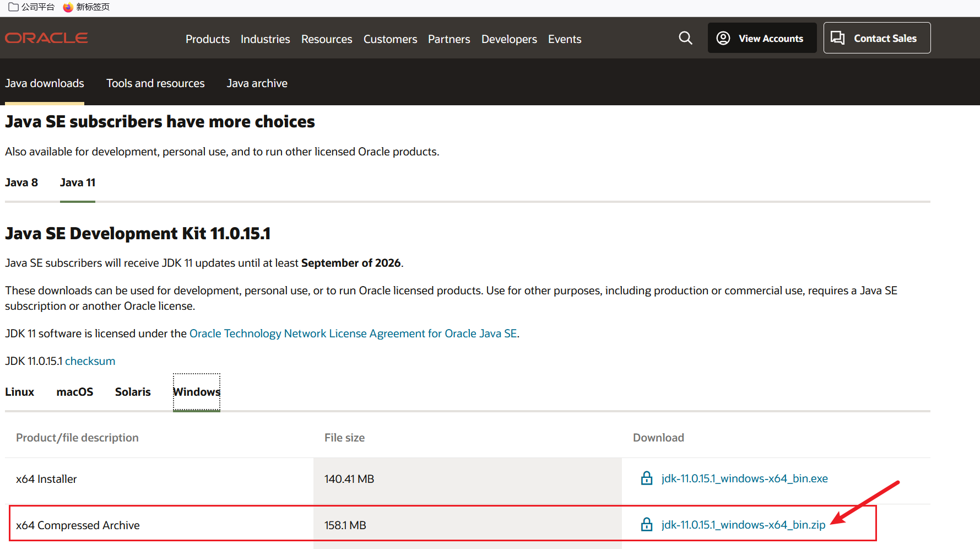Select the Java 11 tab
The image size is (980, 549).
78,182
